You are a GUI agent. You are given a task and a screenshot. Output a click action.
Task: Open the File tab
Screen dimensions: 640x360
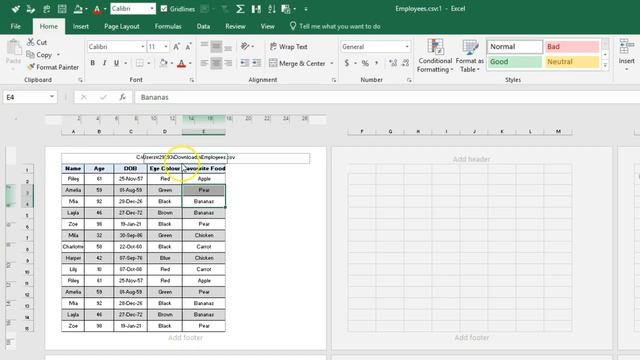pos(16,27)
